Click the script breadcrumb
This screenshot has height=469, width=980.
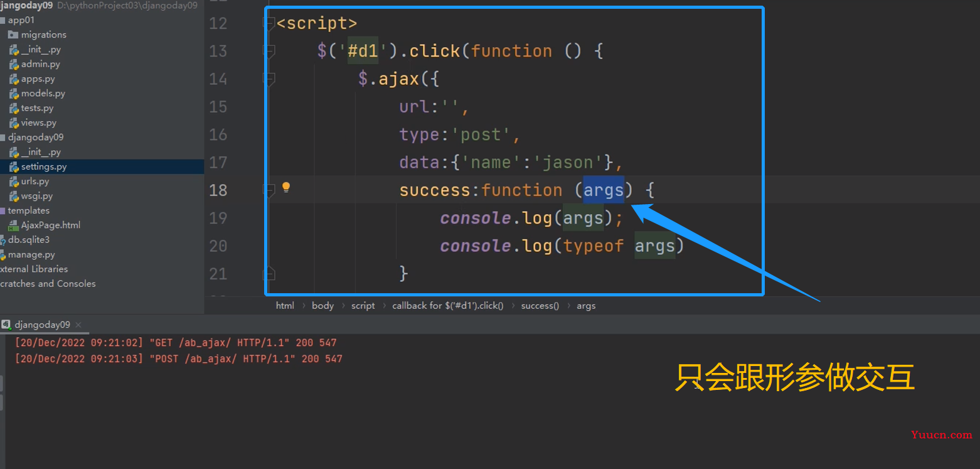pyautogui.click(x=363, y=306)
